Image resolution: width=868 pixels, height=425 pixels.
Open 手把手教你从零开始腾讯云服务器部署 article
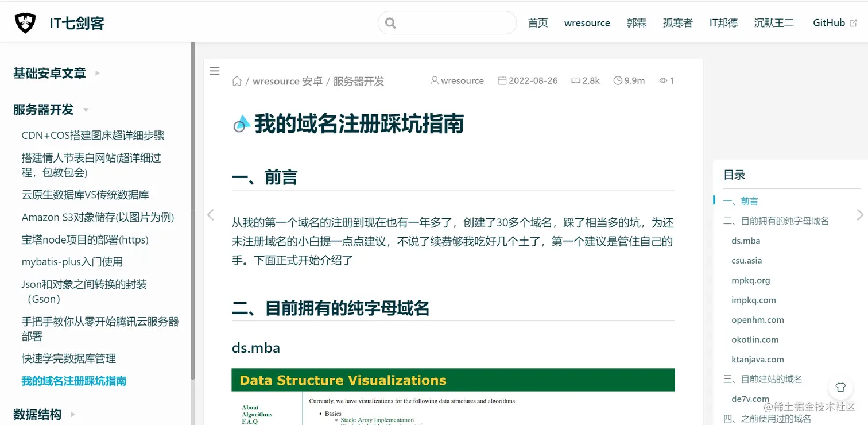tap(100, 329)
